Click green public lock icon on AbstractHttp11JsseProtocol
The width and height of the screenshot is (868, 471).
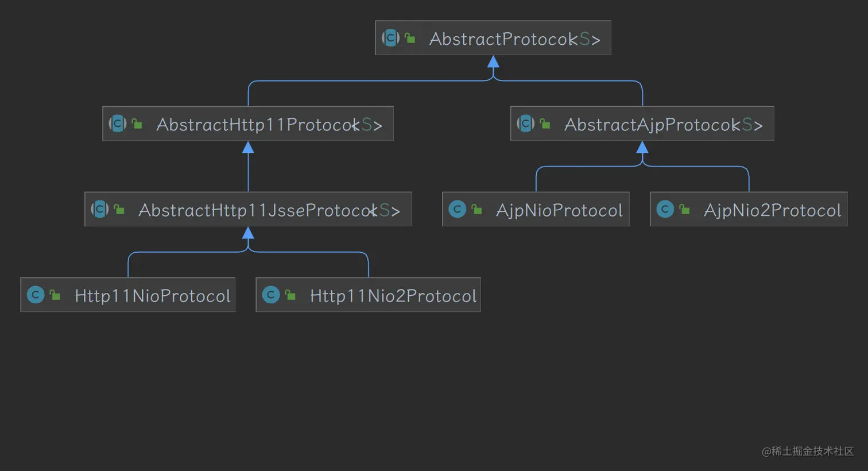119,209
